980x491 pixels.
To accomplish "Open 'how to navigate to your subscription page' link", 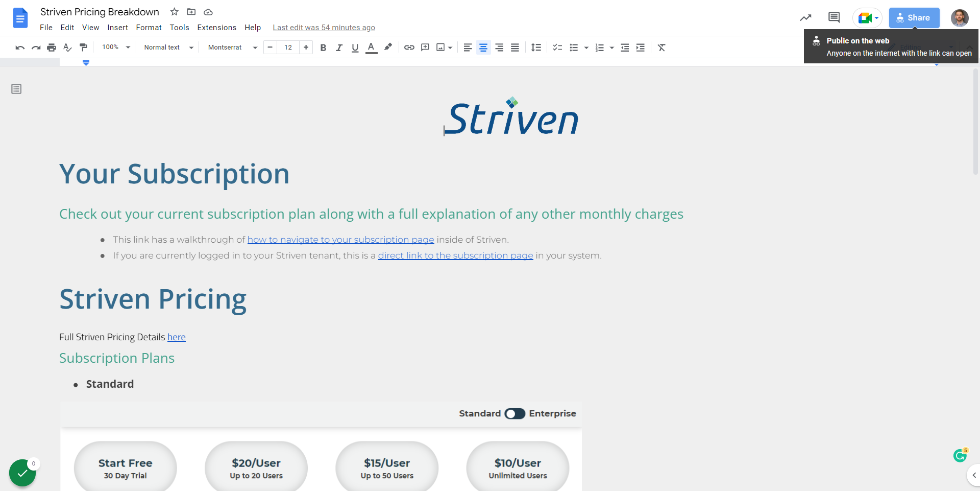I will 340,240.
